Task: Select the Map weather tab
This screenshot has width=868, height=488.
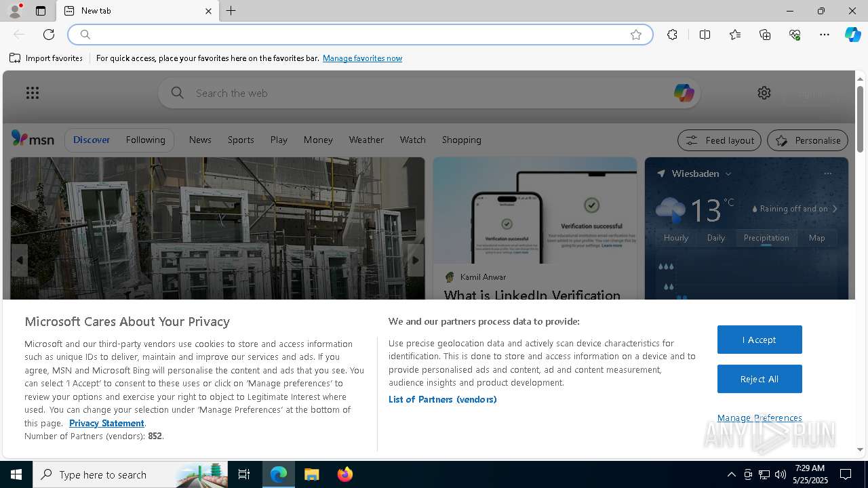Action: point(816,238)
